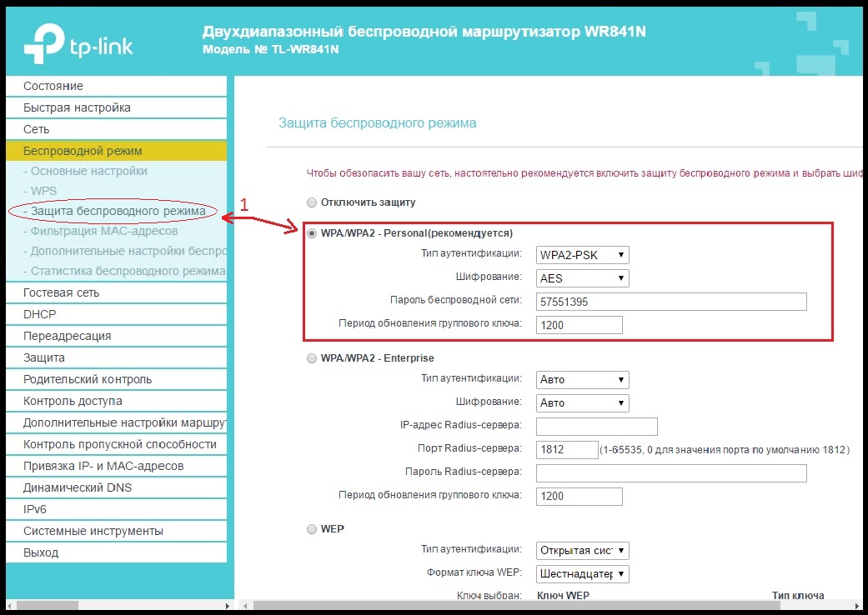This screenshot has width=868, height=615.
Task: Expand the AES encryption dropdown
Action: [x=582, y=278]
